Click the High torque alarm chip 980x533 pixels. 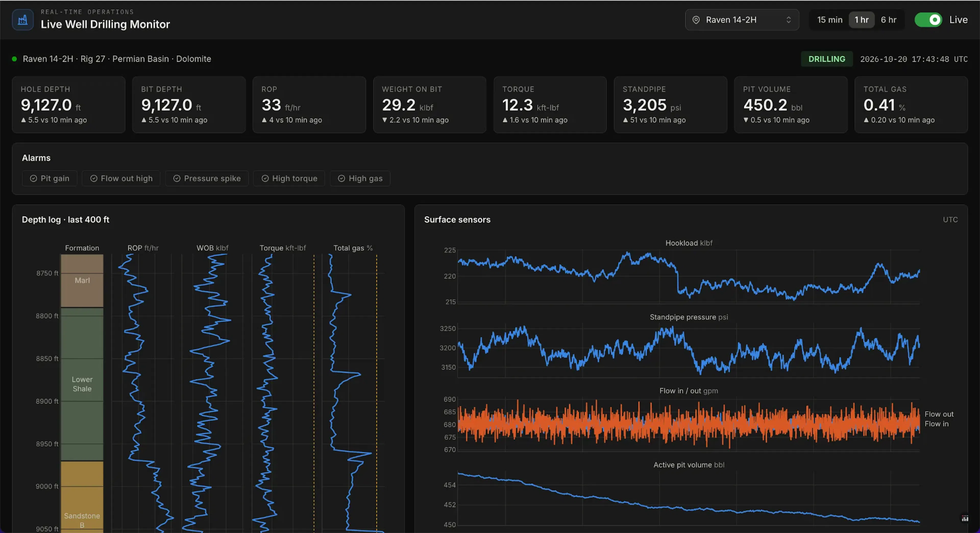(x=289, y=178)
